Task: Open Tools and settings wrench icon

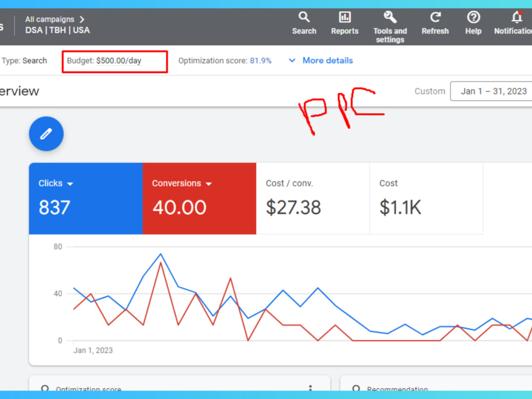Action: coord(390,17)
